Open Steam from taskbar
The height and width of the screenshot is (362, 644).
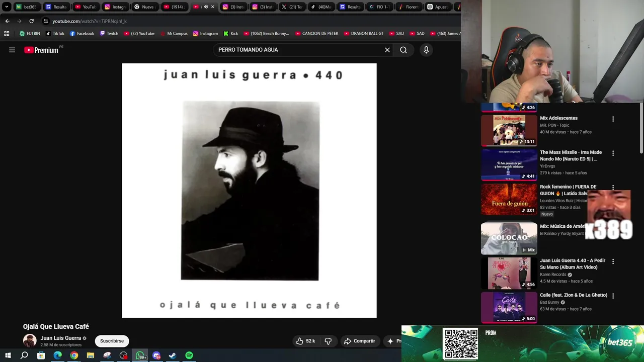[x=173, y=355]
